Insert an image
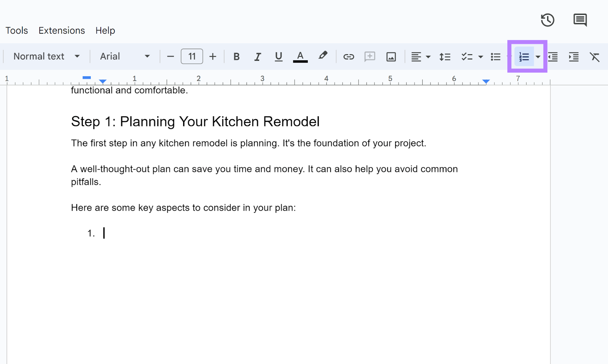 tap(391, 56)
